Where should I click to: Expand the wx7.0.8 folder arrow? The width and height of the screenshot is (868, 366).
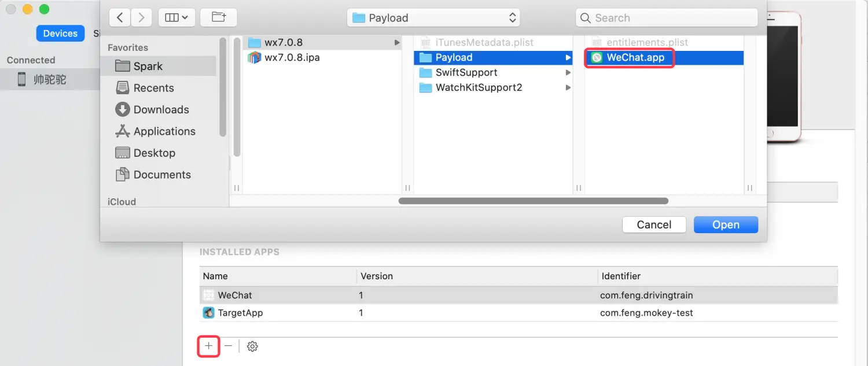pos(397,42)
